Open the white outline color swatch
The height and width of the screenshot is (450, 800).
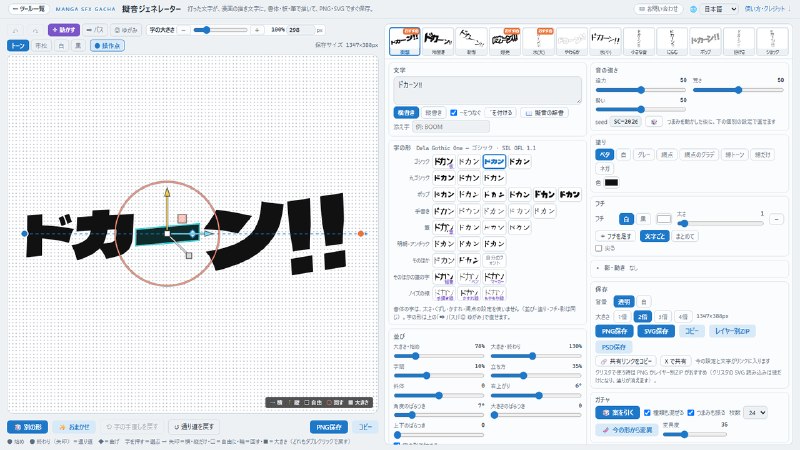663,219
